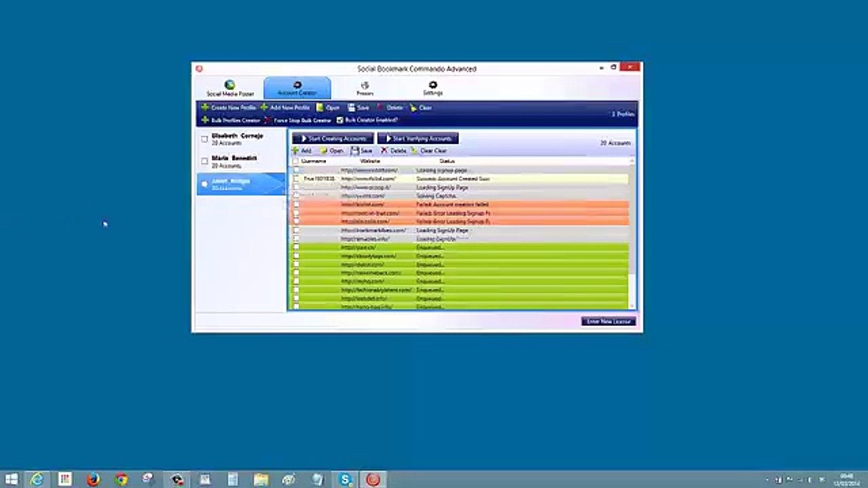
Task: Select the Maria Benedict profile
Action: (x=241, y=161)
